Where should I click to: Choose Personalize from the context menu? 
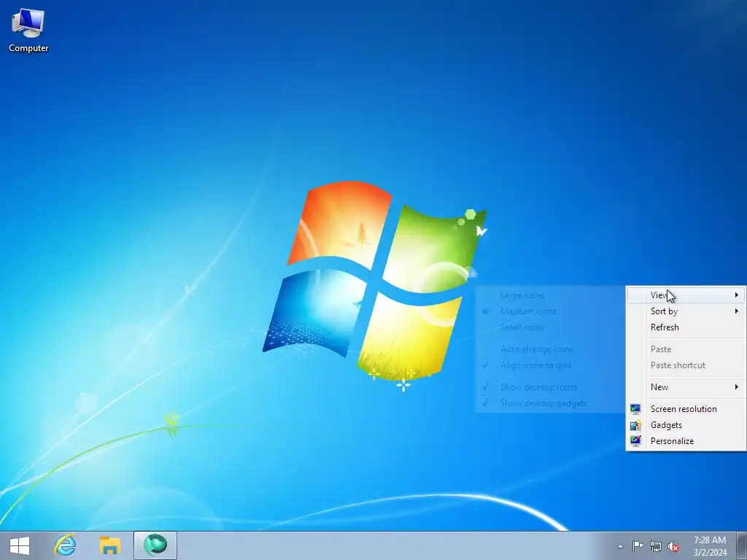point(686,441)
